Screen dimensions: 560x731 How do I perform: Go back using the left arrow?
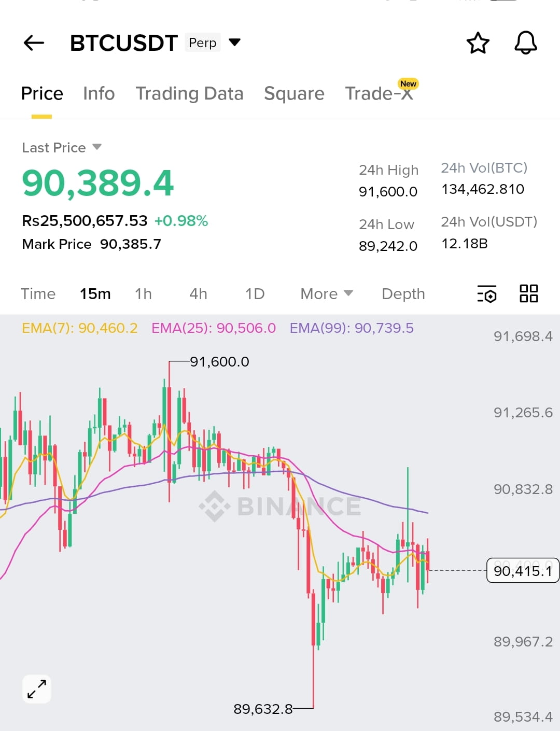[34, 43]
